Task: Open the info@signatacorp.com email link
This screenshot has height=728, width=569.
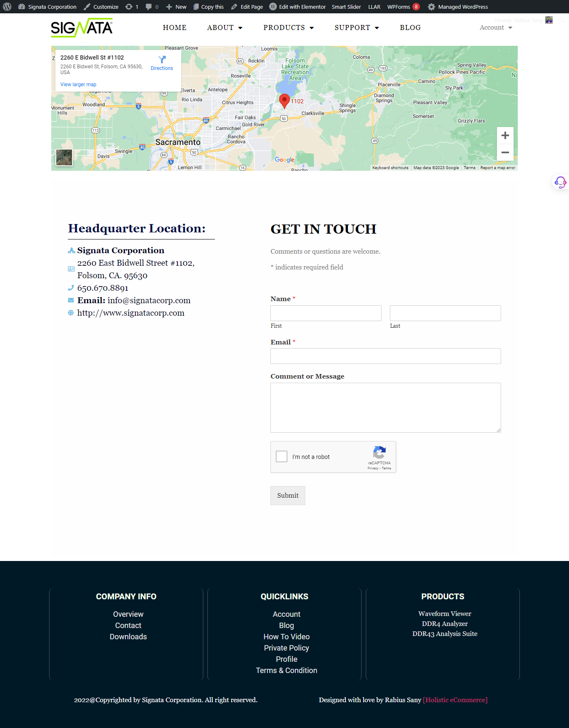Action: [149, 300]
